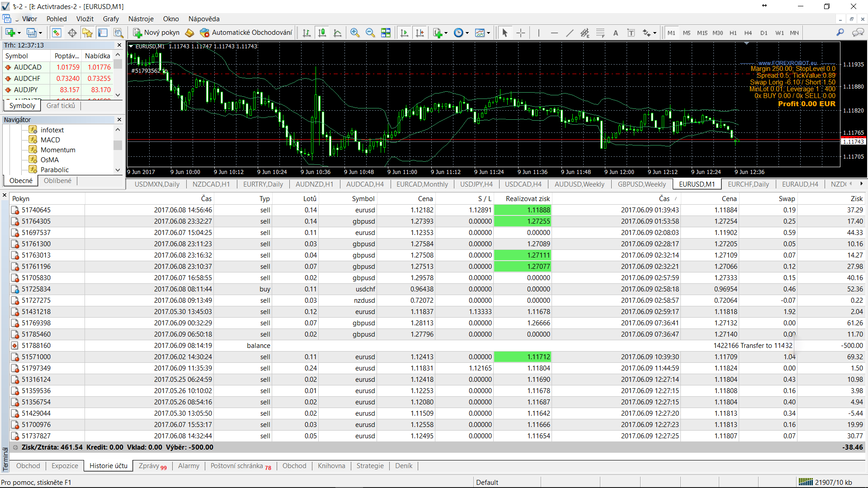Switch to D1 timeframe
Image resolution: width=868 pixels, height=488 pixels.
[764, 33]
